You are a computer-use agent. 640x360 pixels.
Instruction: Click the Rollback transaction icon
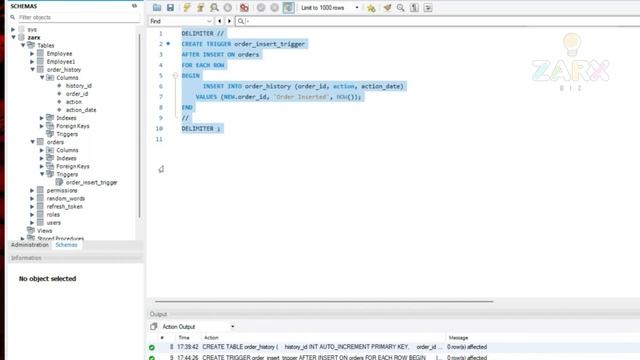pos(274,7)
